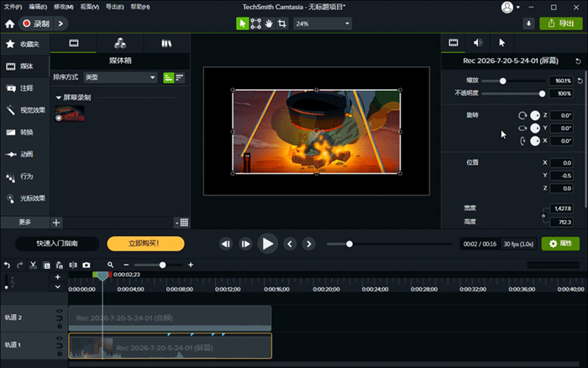The width and height of the screenshot is (588, 368).
Task: Toggle descending sort order icon
Action: click(180, 77)
